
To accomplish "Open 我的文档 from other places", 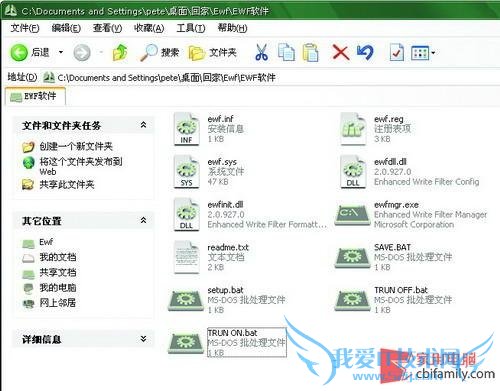I will point(58,257).
